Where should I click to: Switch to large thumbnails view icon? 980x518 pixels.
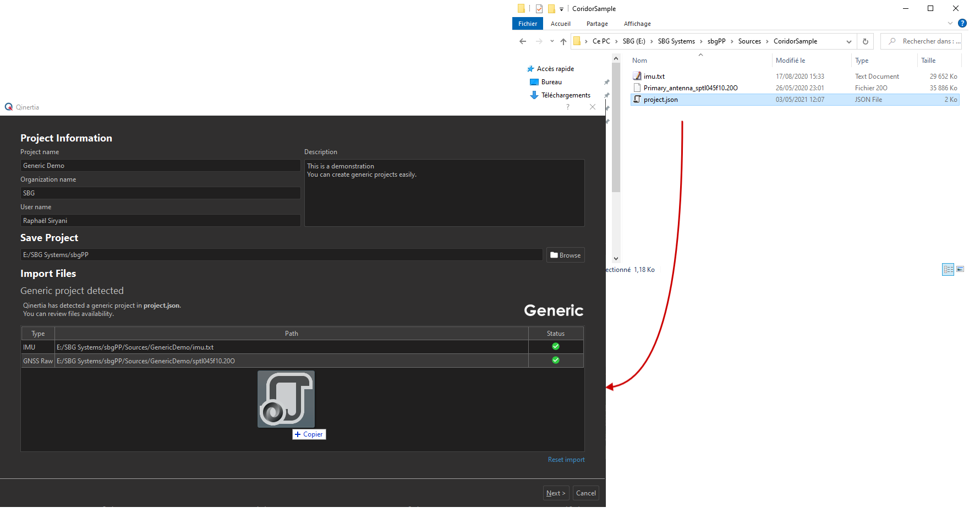960,269
